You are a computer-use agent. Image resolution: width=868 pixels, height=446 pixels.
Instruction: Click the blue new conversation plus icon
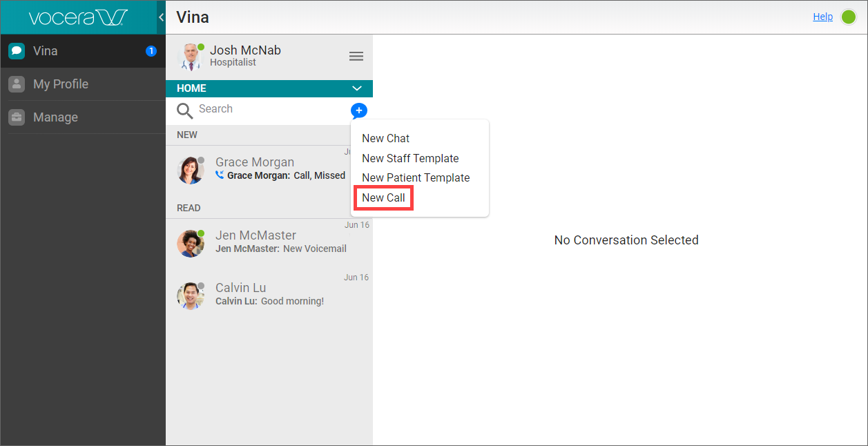(x=359, y=110)
